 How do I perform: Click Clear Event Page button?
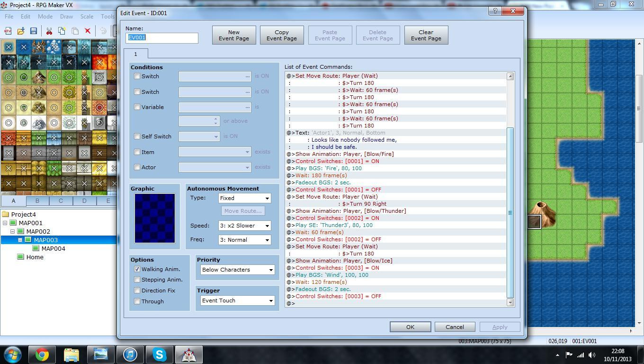tap(426, 36)
